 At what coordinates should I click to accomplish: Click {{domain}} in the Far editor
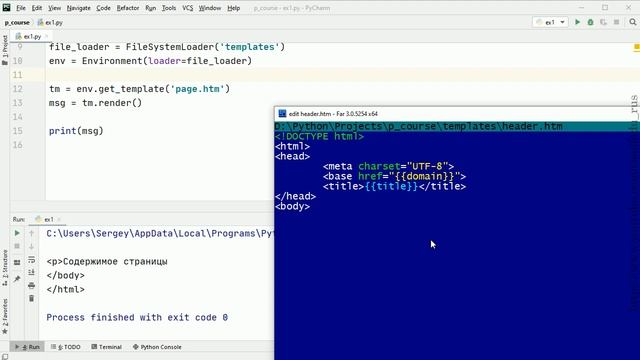[x=424, y=176]
